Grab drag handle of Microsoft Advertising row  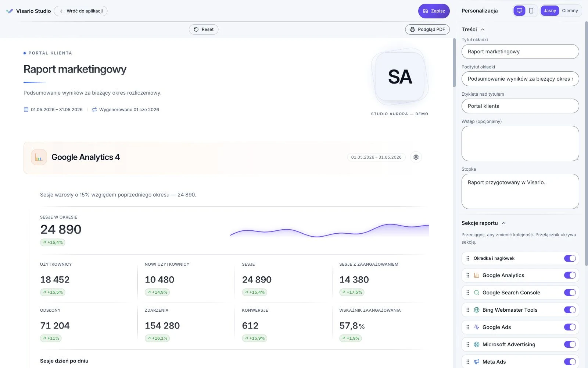point(468,344)
